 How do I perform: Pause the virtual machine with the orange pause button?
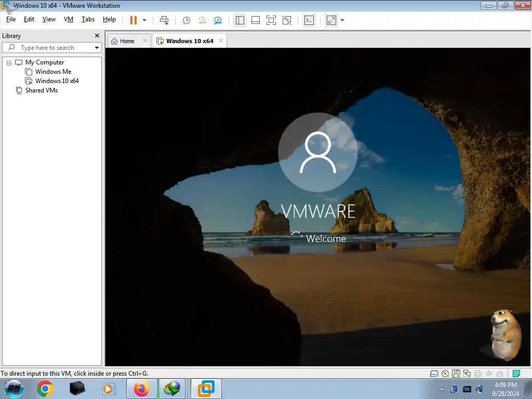click(x=134, y=20)
